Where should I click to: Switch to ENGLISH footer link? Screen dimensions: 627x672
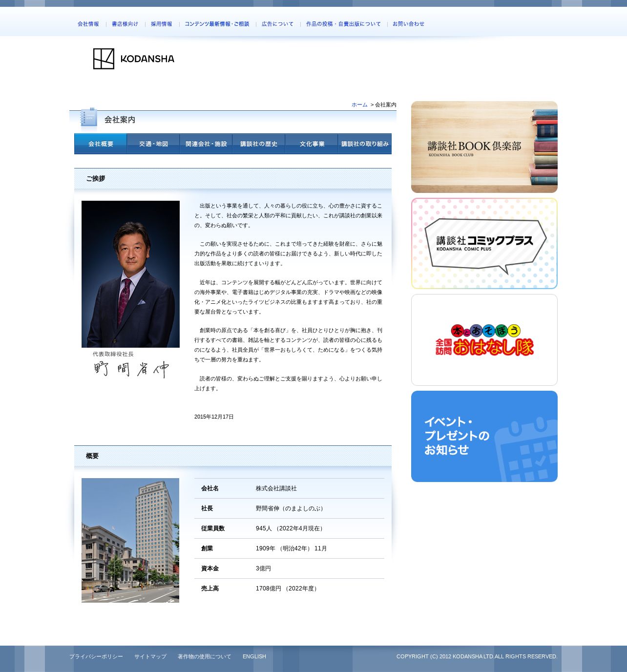pyautogui.click(x=254, y=657)
